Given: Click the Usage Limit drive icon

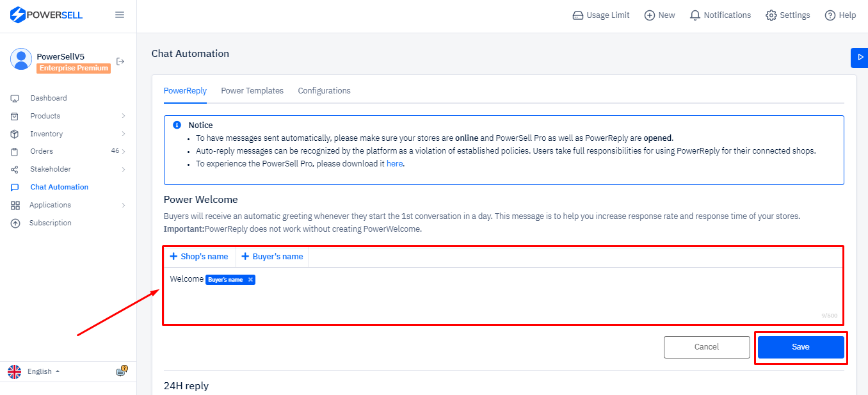Looking at the screenshot, I should [x=578, y=15].
